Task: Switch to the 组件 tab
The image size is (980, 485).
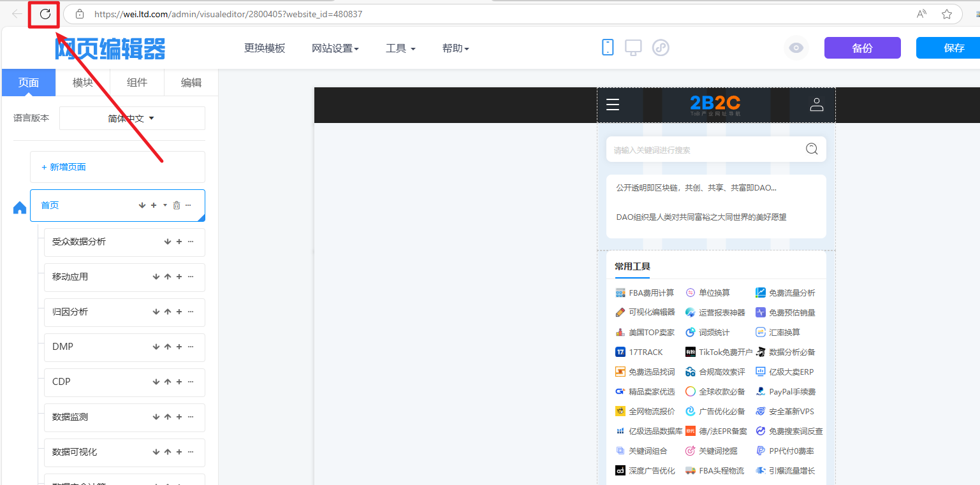Action: tap(137, 82)
